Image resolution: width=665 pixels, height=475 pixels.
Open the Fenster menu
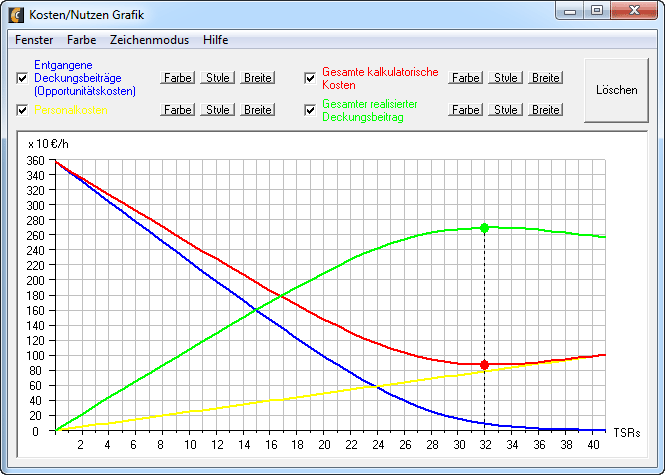35,40
